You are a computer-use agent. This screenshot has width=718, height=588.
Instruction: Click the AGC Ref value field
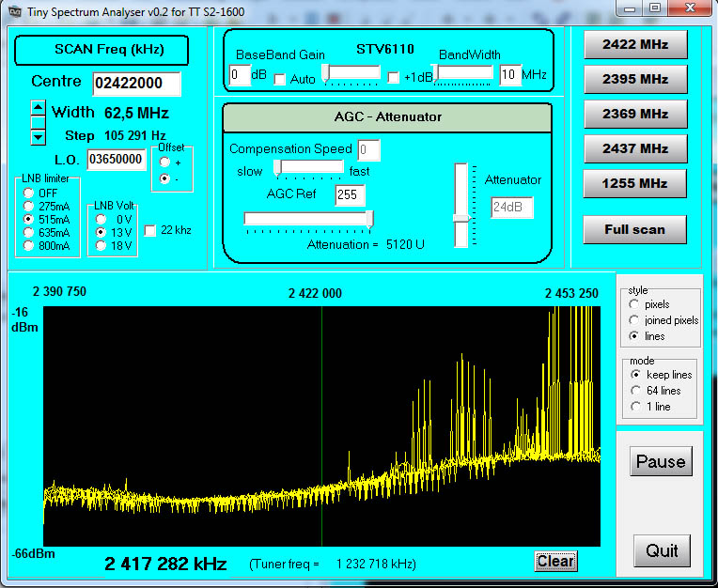(x=350, y=195)
